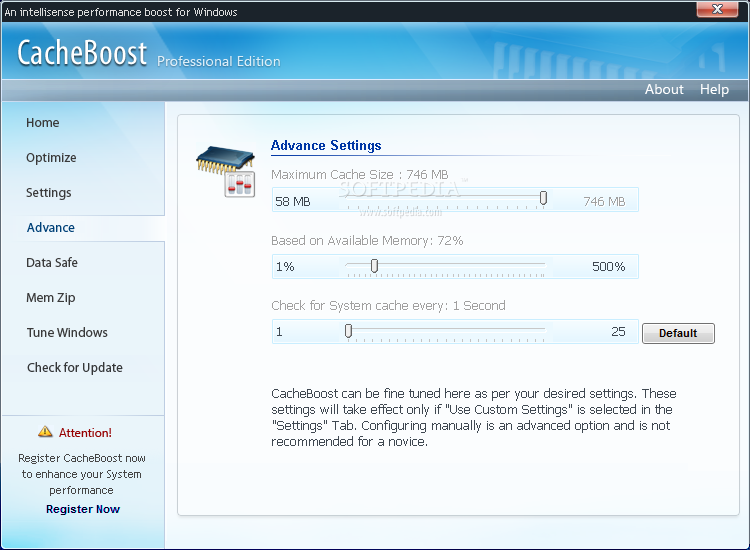Click the yellow Attention warning icon

(x=45, y=431)
